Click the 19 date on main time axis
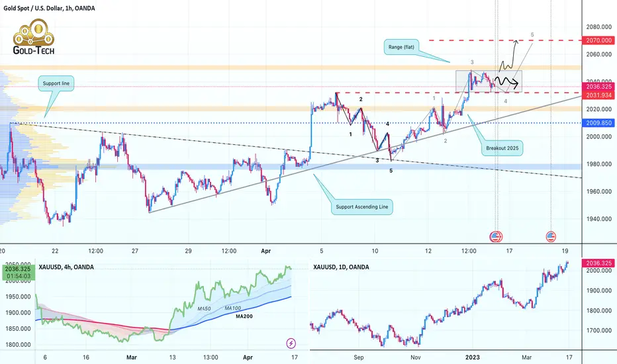The image size is (617, 364). pos(565,251)
